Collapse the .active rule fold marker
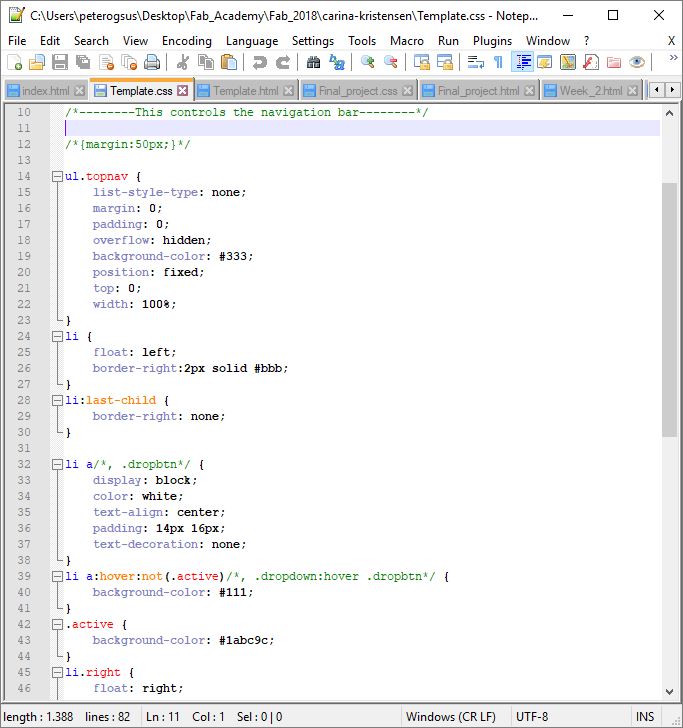Viewport: 683px width, 728px height. pos(57,625)
